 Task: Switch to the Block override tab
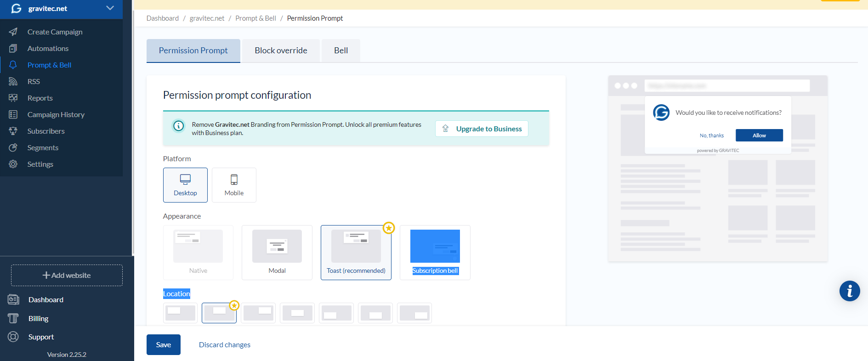(x=281, y=51)
